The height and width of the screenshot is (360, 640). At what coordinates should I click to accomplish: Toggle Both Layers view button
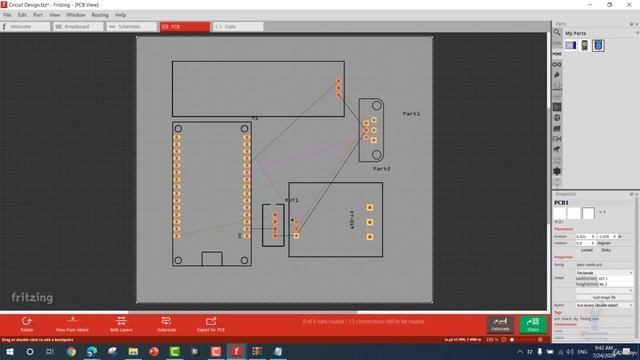[x=121, y=324]
